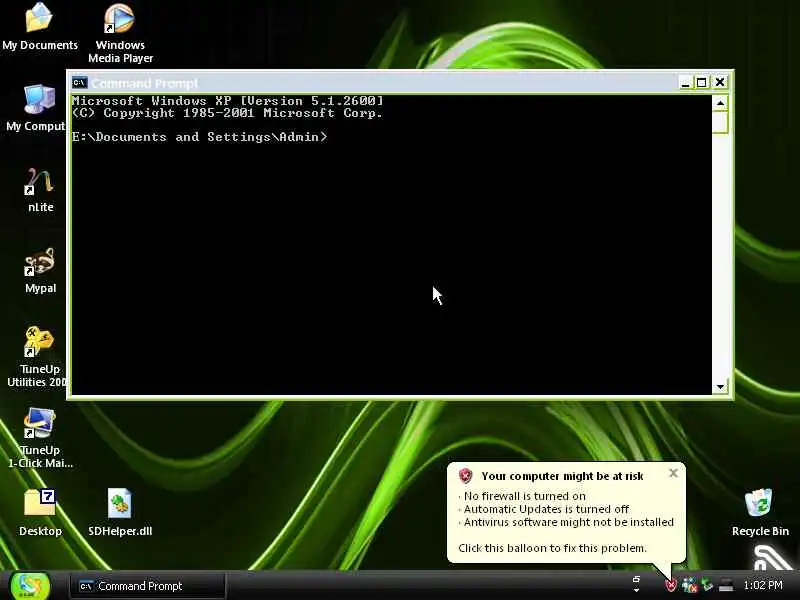Click 'Antivirus software might not be installed' text
The image size is (800, 600).
568,522
